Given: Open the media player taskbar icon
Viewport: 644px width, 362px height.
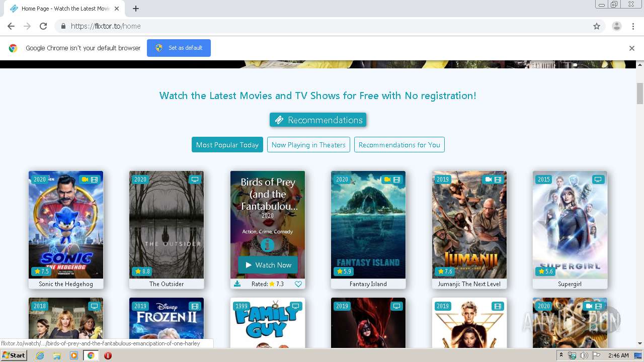Looking at the screenshot, I should [x=74, y=355].
